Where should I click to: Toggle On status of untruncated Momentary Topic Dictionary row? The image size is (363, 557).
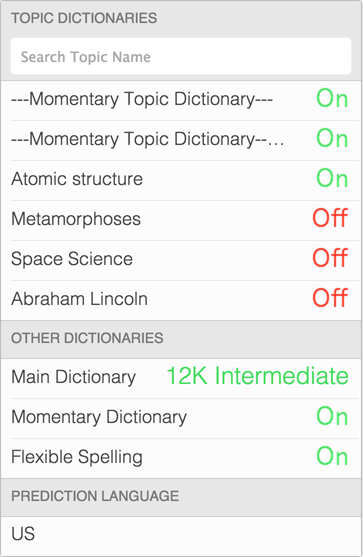[x=332, y=99]
